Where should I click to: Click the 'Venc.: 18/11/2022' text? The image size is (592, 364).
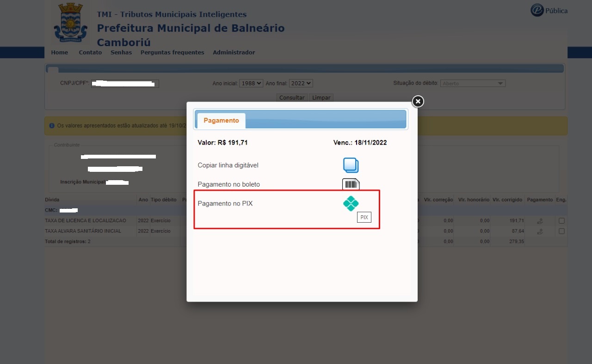click(x=360, y=143)
